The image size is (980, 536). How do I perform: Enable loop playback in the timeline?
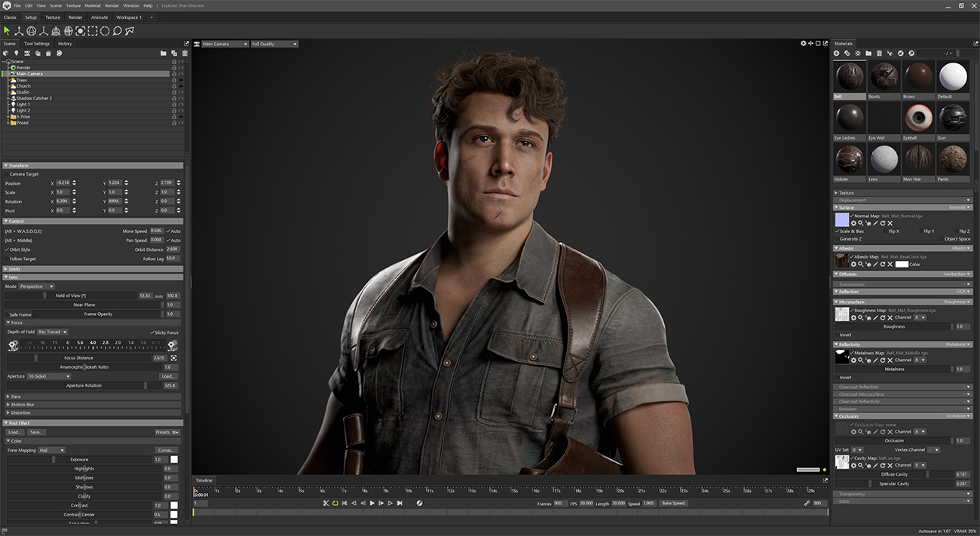336,503
